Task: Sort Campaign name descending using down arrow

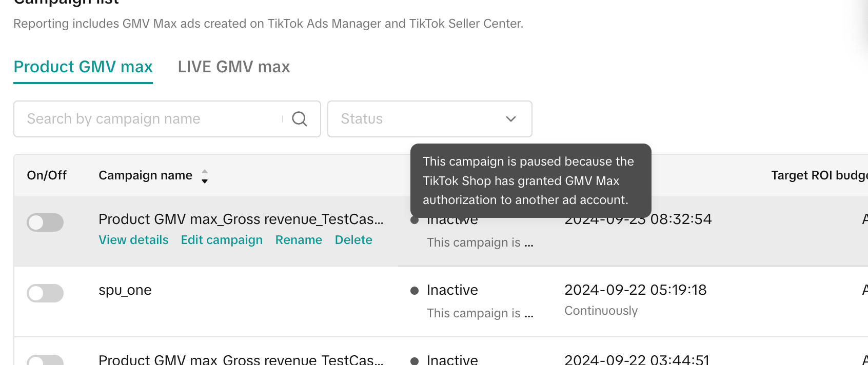Action: pyautogui.click(x=205, y=181)
